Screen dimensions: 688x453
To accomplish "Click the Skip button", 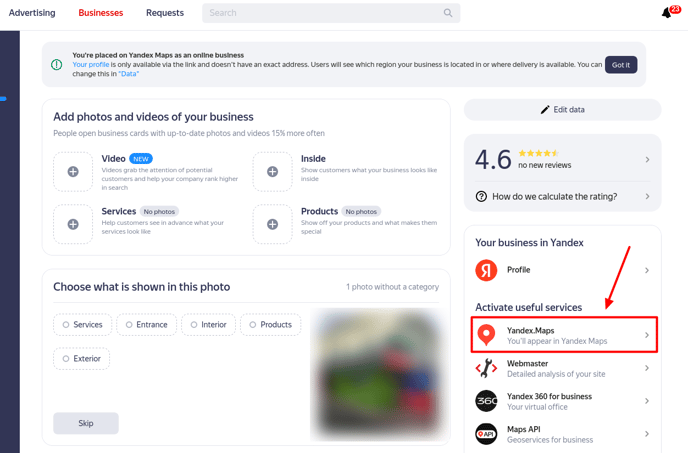I will point(86,423).
